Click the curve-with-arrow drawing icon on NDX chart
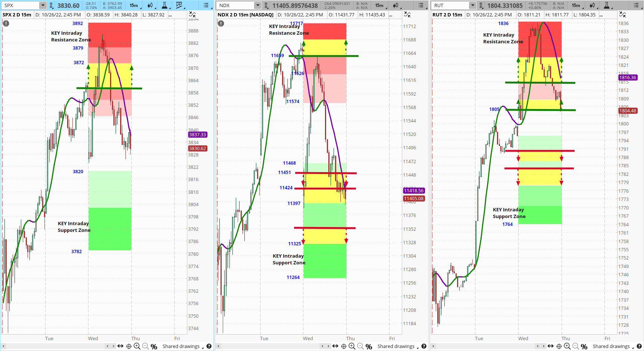This screenshot has height=351, width=644. click(407, 14)
